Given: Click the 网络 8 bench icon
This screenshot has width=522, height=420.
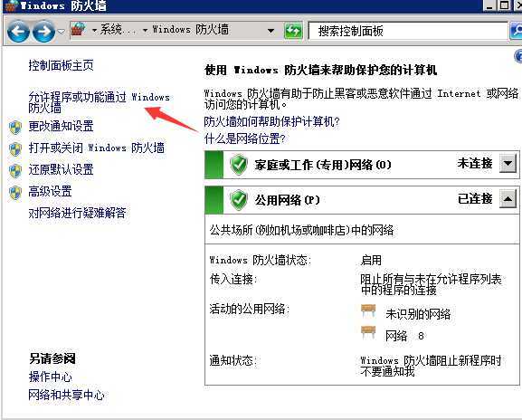Looking at the screenshot, I should pos(368,332).
